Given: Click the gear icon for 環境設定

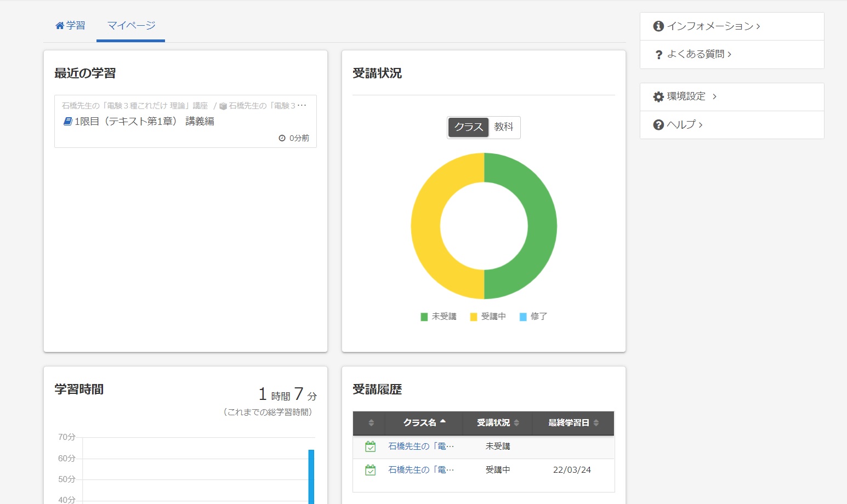Looking at the screenshot, I should tap(658, 97).
